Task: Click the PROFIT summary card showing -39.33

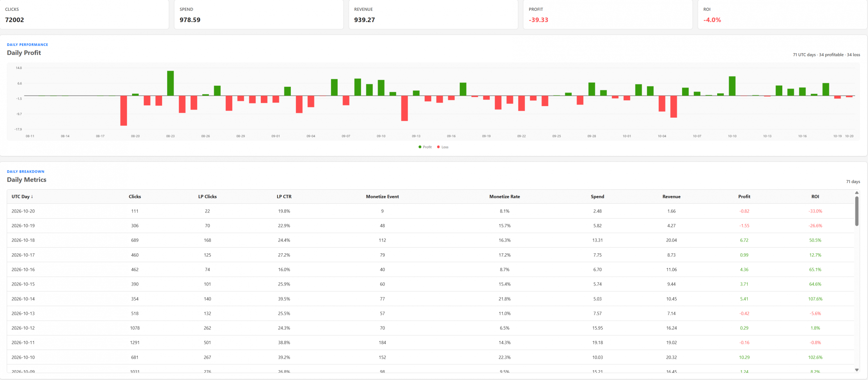Action: pos(608,14)
